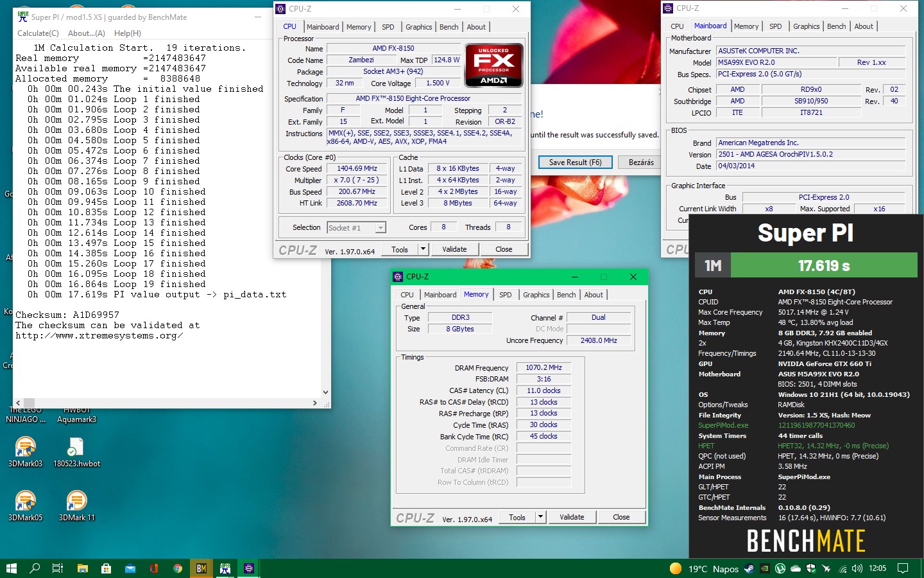Open the notification center icon
Screen dimensions: 924x578
click(903, 568)
